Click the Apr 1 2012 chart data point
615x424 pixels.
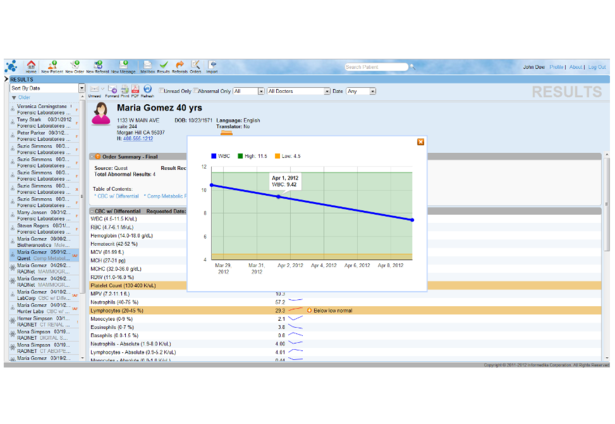click(279, 197)
